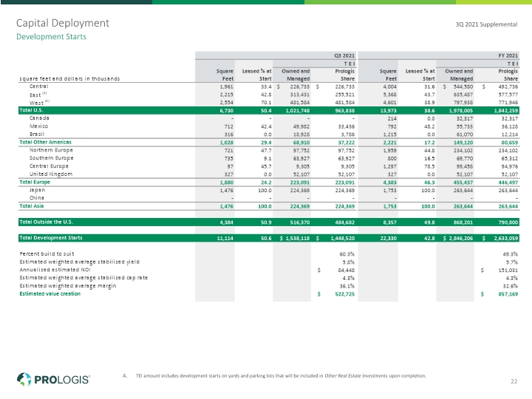Select the Total U.S. row label

[x=31, y=110]
